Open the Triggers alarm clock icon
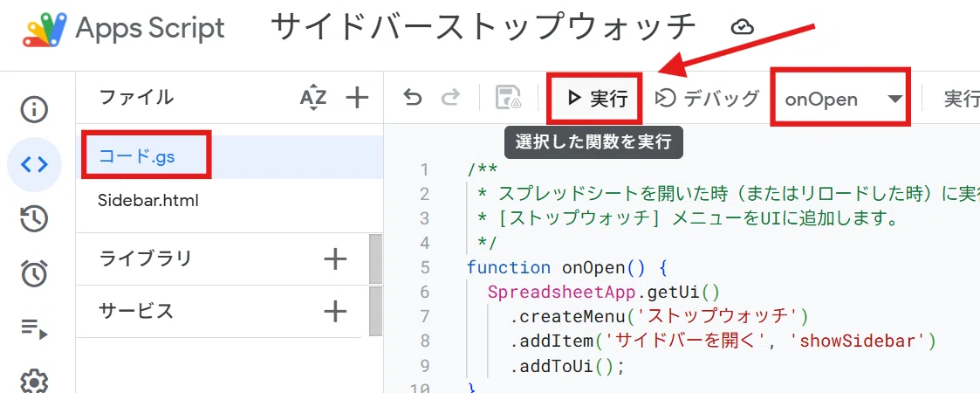 [34, 273]
